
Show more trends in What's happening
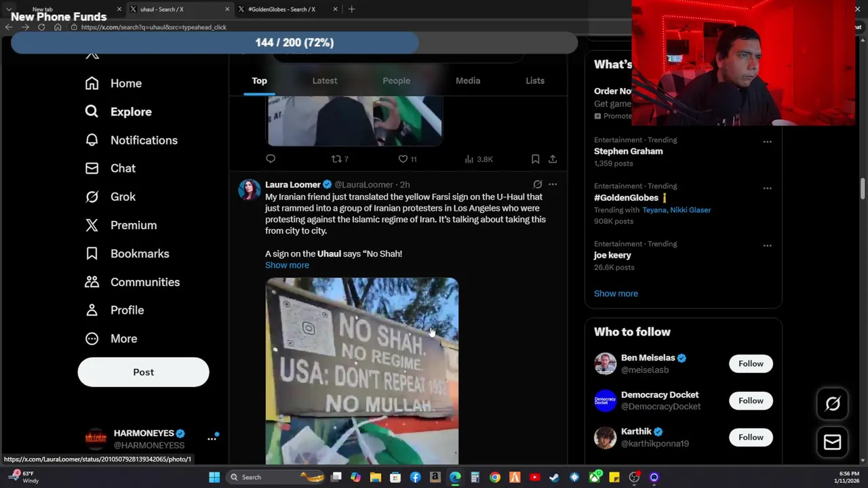tap(616, 293)
